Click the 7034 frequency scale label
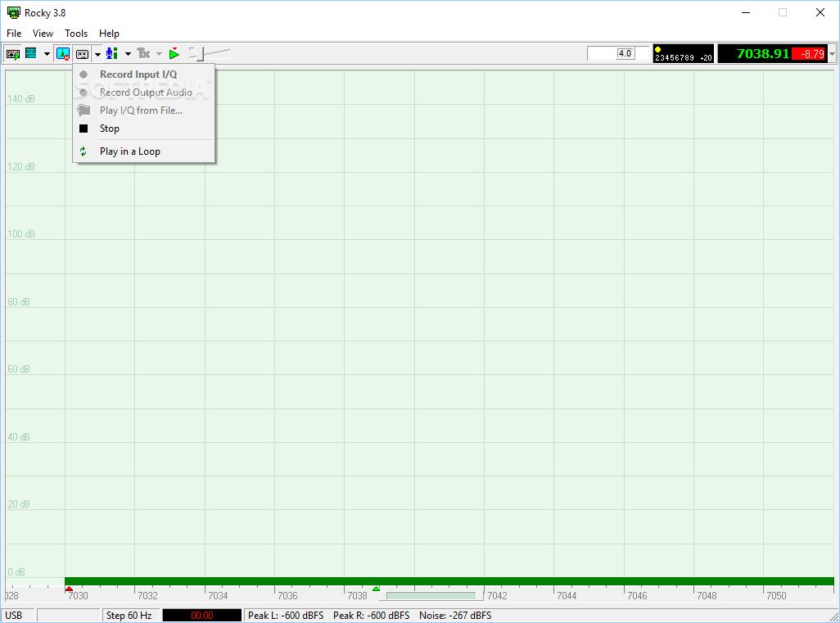Viewport: 840px width, 623px height. pyautogui.click(x=218, y=596)
